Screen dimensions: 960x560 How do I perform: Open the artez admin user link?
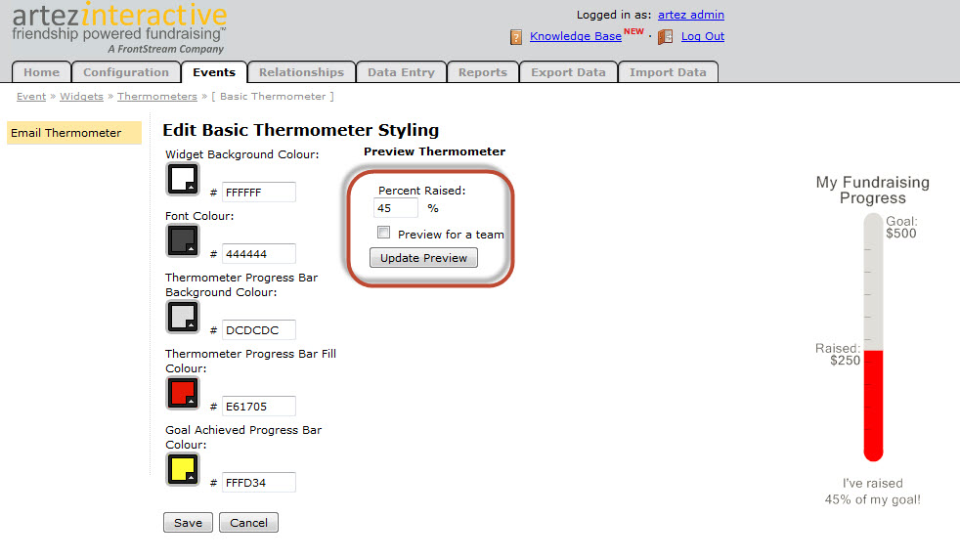(x=690, y=15)
